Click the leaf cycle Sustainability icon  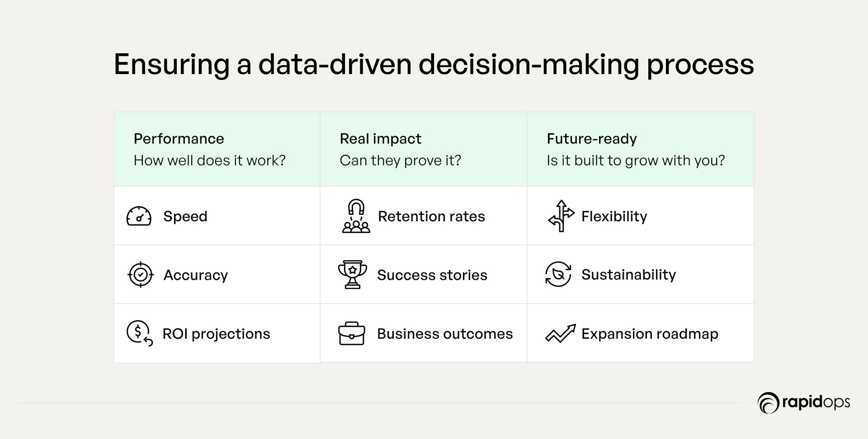point(558,274)
